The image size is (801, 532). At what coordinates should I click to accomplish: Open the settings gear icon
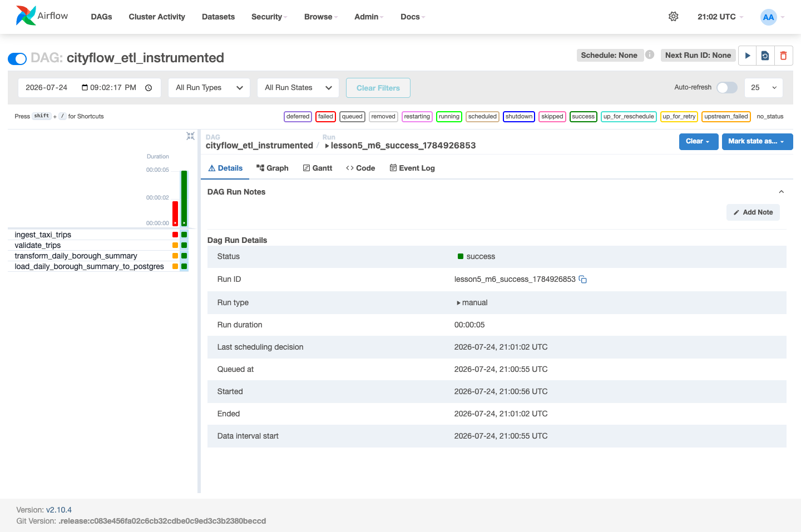pos(673,17)
